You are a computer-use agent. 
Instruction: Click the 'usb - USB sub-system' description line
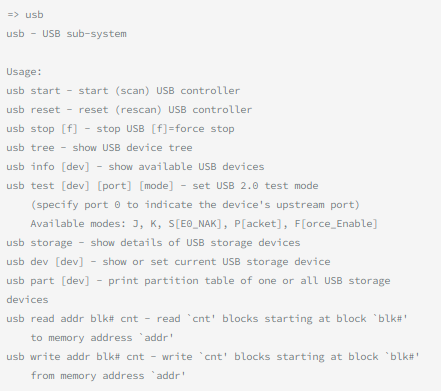click(x=66, y=34)
